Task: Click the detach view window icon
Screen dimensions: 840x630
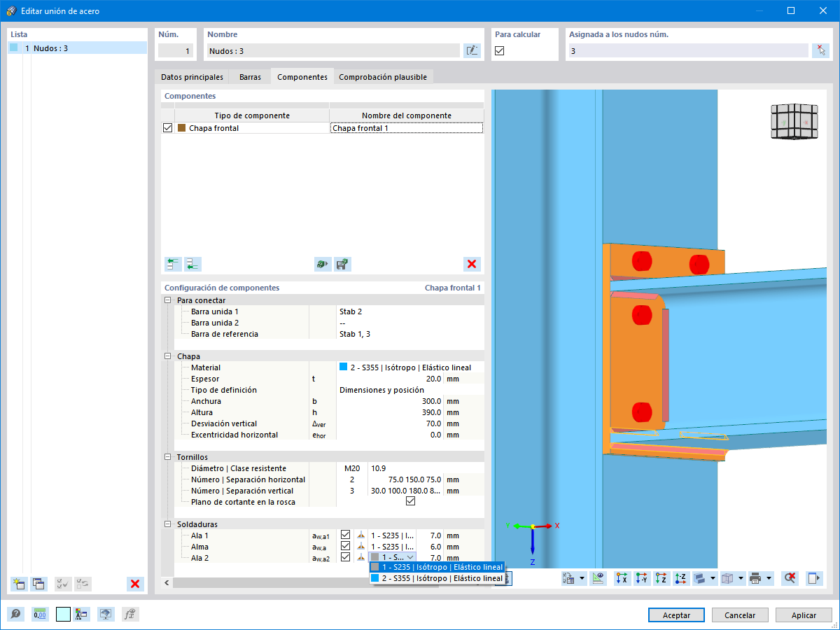Action: (814, 578)
